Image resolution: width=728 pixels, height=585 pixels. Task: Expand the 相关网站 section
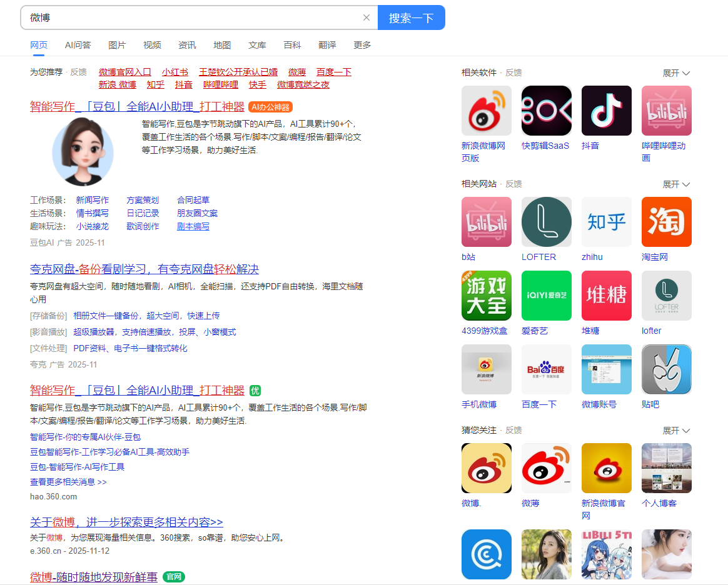tap(676, 184)
